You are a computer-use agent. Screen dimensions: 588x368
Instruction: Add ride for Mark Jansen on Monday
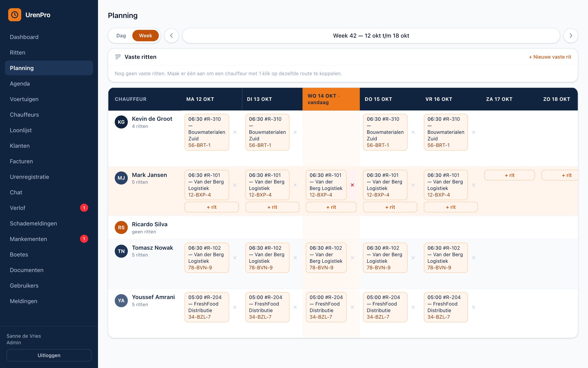click(x=212, y=207)
